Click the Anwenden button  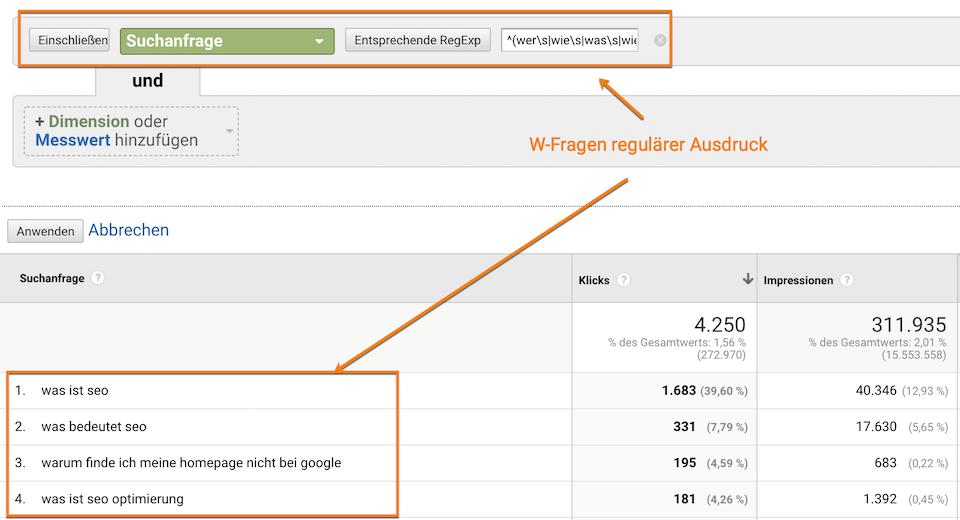coord(45,231)
